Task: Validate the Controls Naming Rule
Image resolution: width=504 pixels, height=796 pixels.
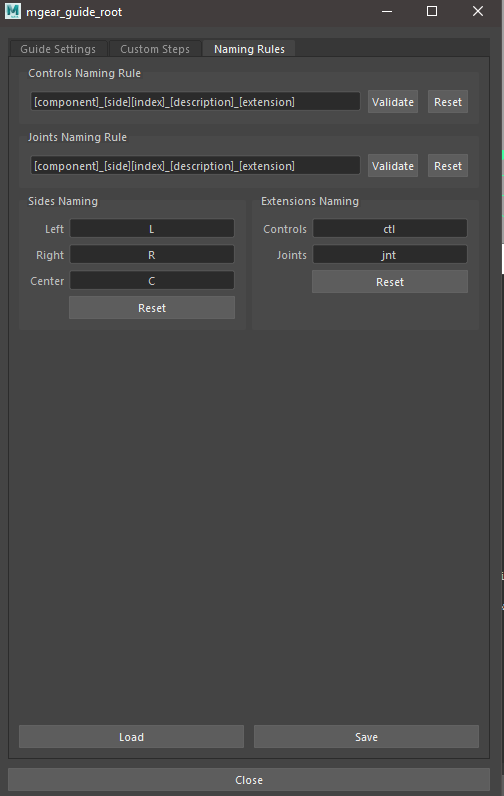Action: (x=393, y=102)
